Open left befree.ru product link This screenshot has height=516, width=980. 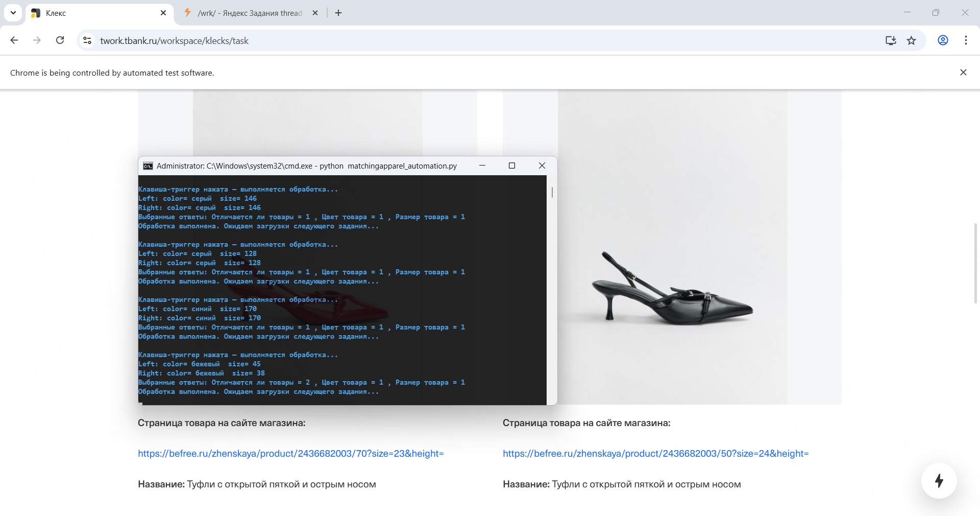pyautogui.click(x=290, y=453)
